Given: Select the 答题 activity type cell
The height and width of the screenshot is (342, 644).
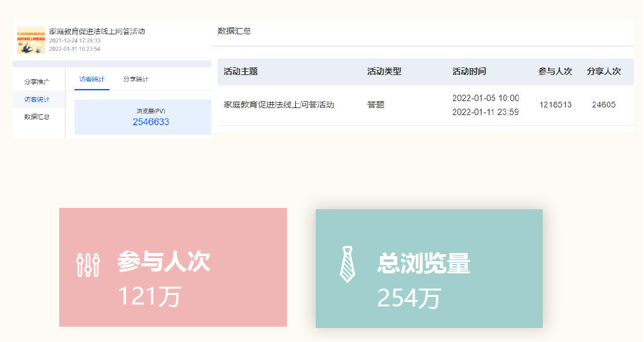Looking at the screenshot, I should pyautogui.click(x=376, y=105).
